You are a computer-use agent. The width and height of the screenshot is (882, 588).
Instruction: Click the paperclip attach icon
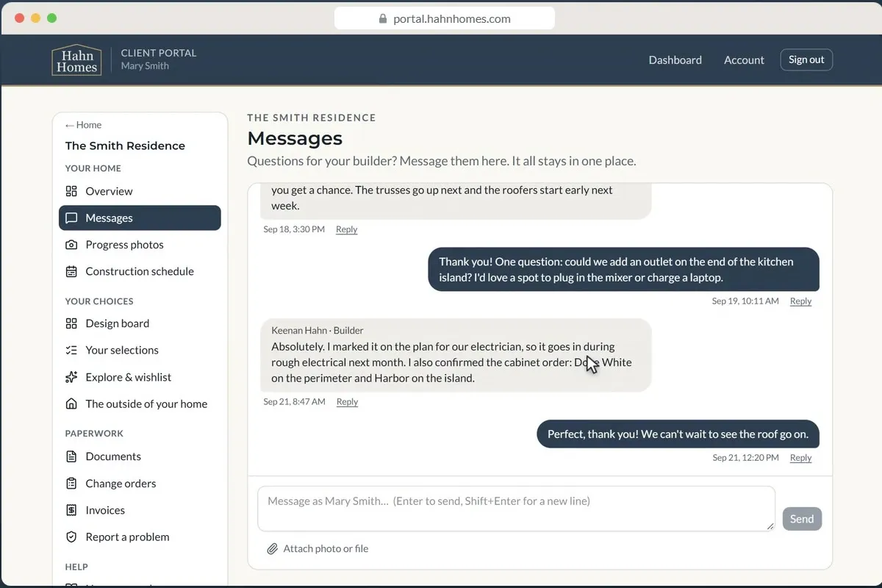coord(272,548)
